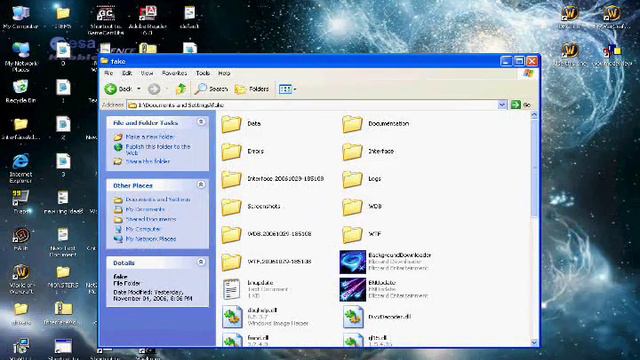Select the Screenshots folder icon

[x=231, y=207]
